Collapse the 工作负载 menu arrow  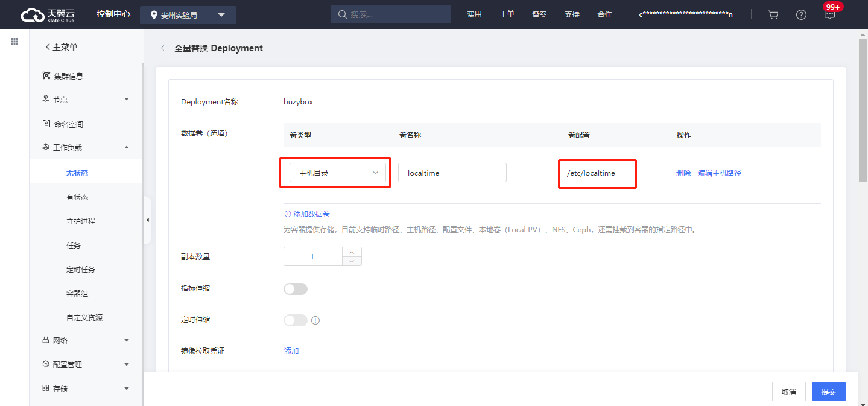click(x=127, y=147)
